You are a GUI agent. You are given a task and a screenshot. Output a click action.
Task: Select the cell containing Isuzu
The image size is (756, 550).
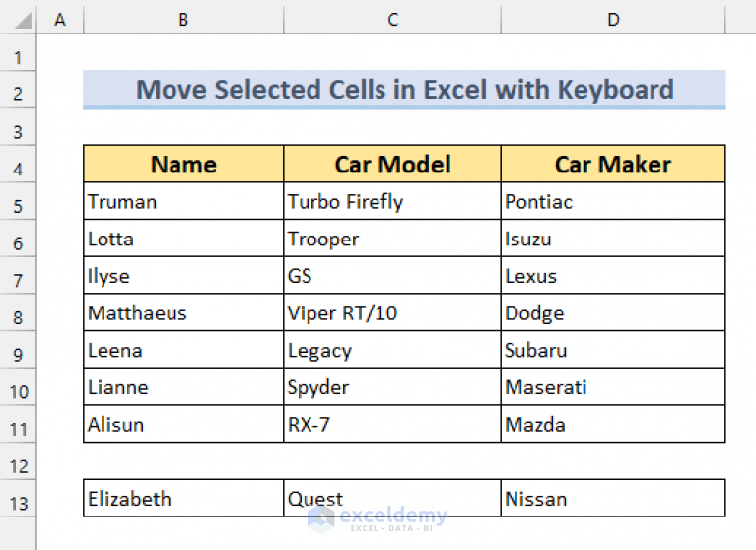coord(613,239)
